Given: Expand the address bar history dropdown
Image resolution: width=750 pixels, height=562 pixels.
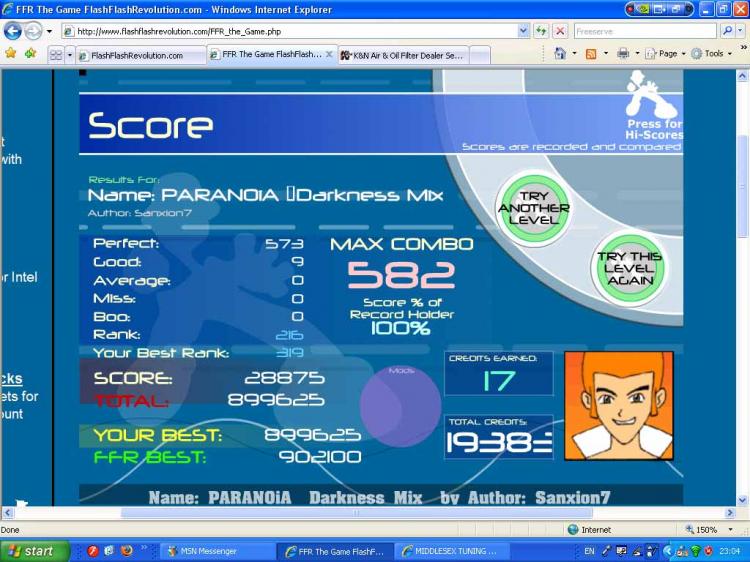Looking at the screenshot, I should coord(523,32).
